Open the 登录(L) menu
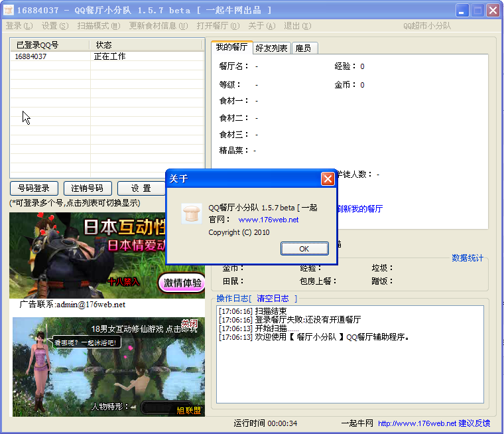Viewport: 504px width, 434px height. coord(19,26)
